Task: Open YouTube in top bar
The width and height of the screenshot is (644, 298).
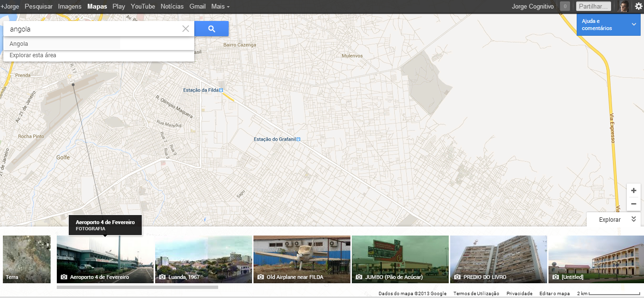Action: 143,6
